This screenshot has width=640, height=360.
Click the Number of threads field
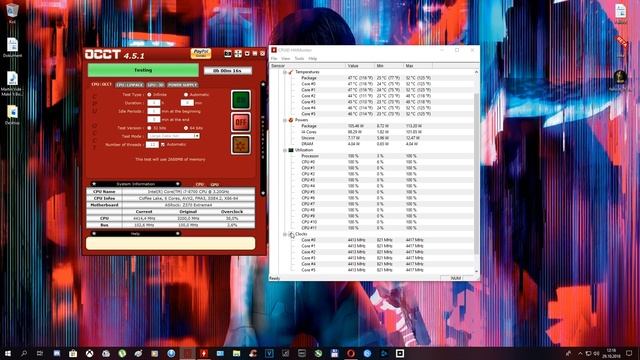click(152, 144)
